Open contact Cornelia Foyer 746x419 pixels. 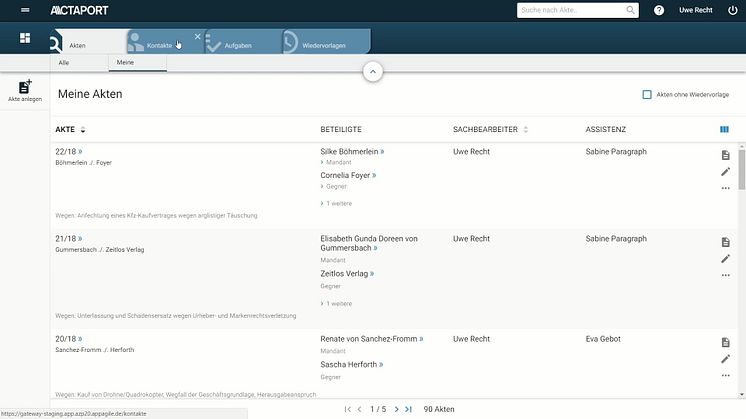tap(348, 175)
